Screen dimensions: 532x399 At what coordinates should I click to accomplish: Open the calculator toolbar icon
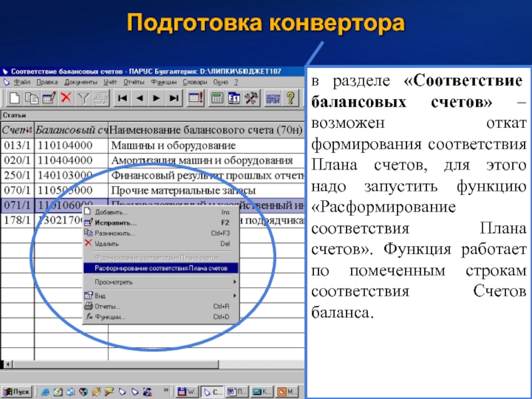tap(217, 98)
